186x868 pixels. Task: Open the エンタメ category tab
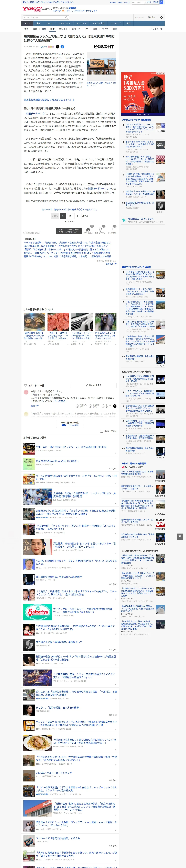[63, 29]
